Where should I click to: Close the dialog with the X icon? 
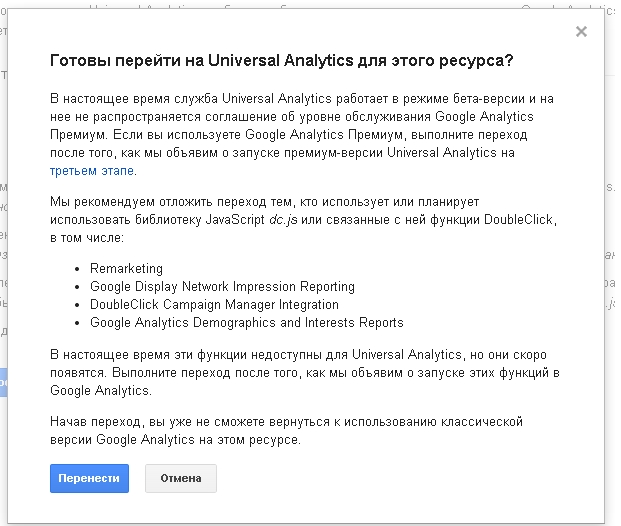581,32
